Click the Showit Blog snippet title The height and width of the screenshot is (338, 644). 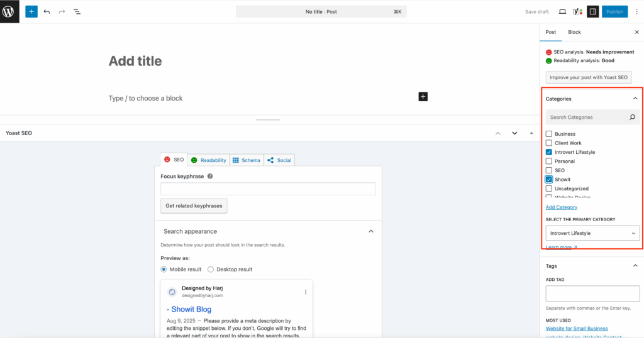click(189, 309)
